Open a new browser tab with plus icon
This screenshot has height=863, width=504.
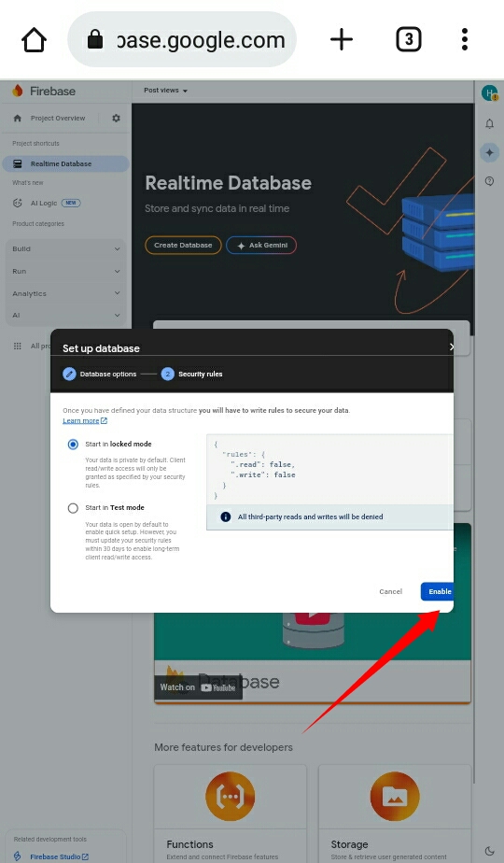click(342, 39)
